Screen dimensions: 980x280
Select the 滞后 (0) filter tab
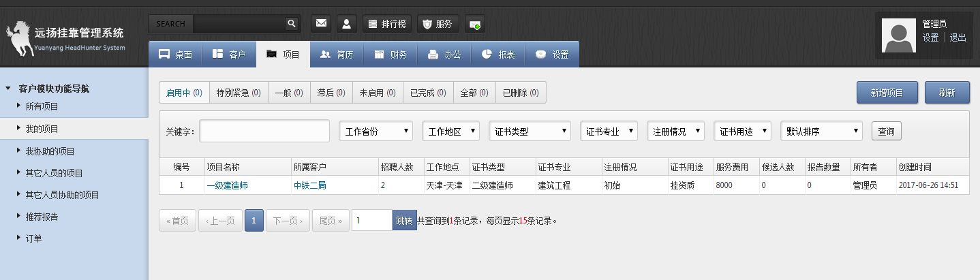(x=331, y=93)
